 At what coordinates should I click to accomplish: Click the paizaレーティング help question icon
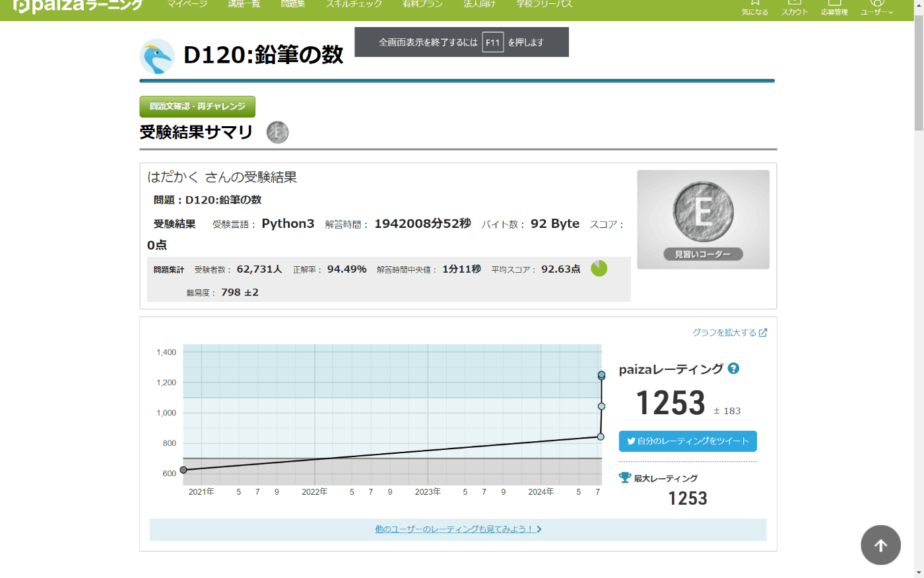coord(733,369)
